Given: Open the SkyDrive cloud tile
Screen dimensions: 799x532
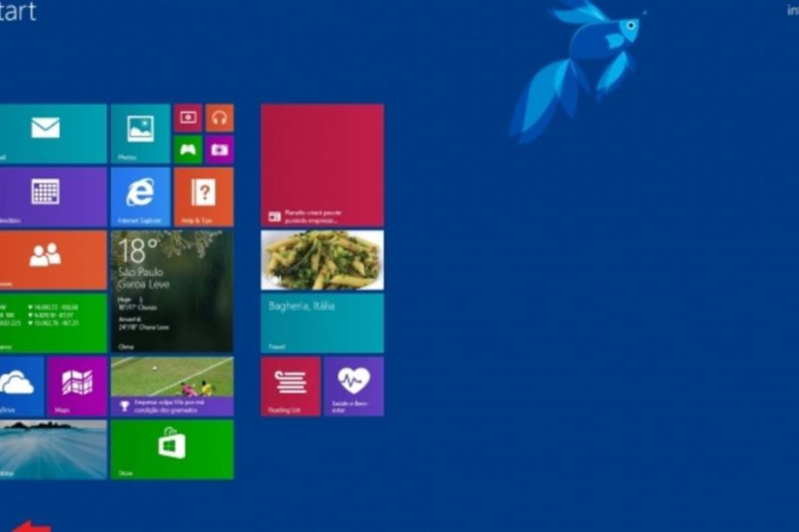Looking at the screenshot, I should click(22, 386).
